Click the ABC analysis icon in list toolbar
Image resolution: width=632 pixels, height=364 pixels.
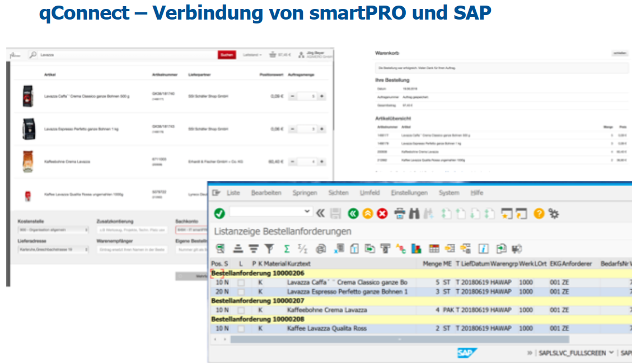click(401, 249)
